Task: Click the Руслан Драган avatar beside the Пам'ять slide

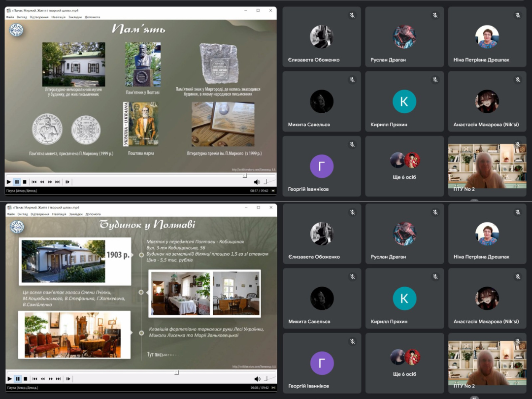Action: pyautogui.click(x=404, y=36)
